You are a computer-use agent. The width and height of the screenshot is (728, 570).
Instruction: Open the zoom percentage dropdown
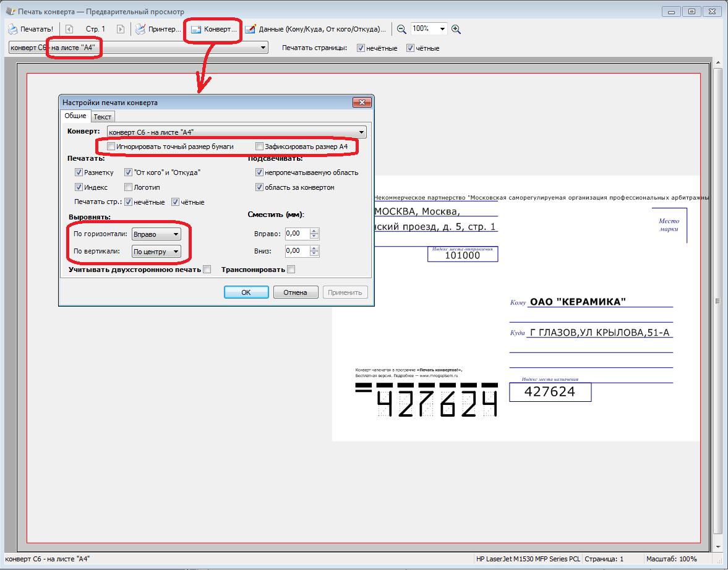442,29
